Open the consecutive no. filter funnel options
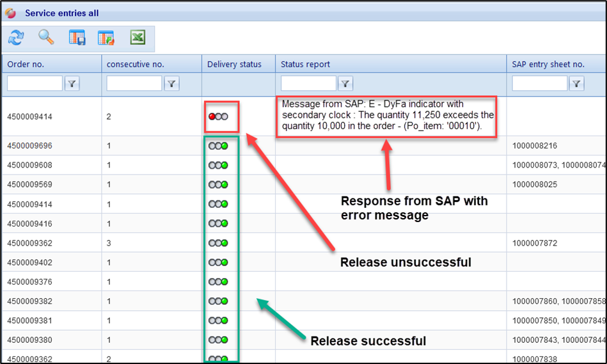Screen dimensions: 607x364 click(x=171, y=83)
